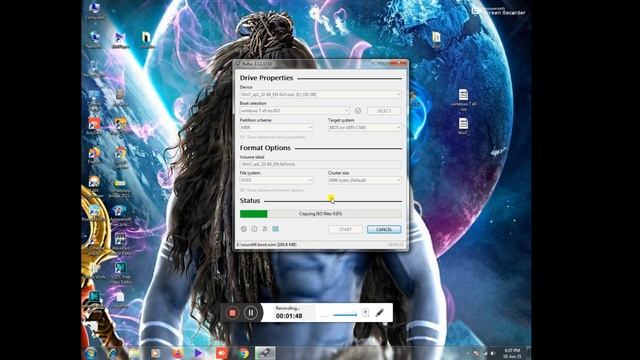
Task: Select the Apowersoft desktop shortcut
Action: click(x=120, y=215)
